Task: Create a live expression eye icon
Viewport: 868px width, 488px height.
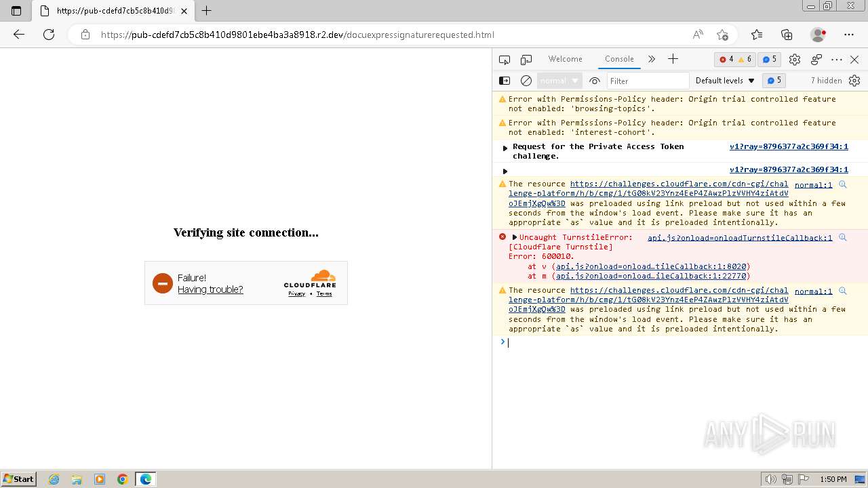Action: coord(595,81)
